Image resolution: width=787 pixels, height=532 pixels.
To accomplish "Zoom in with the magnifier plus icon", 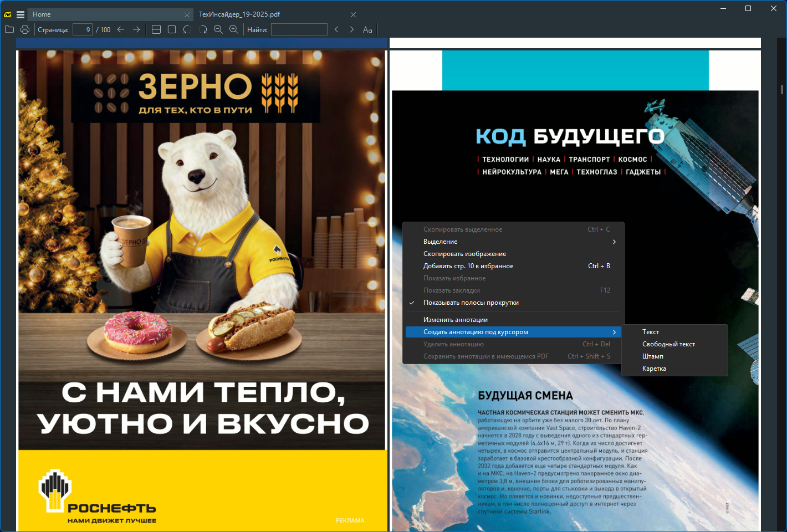I will point(234,29).
